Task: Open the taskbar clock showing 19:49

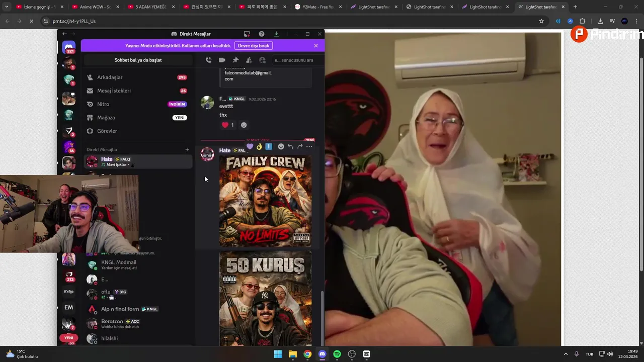Action: click(x=628, y=354)
